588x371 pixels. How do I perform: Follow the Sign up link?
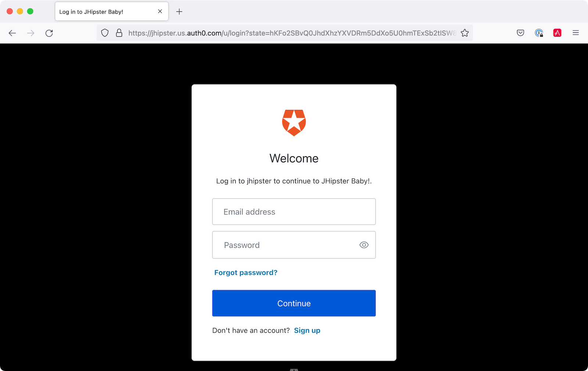pos(307,330)
